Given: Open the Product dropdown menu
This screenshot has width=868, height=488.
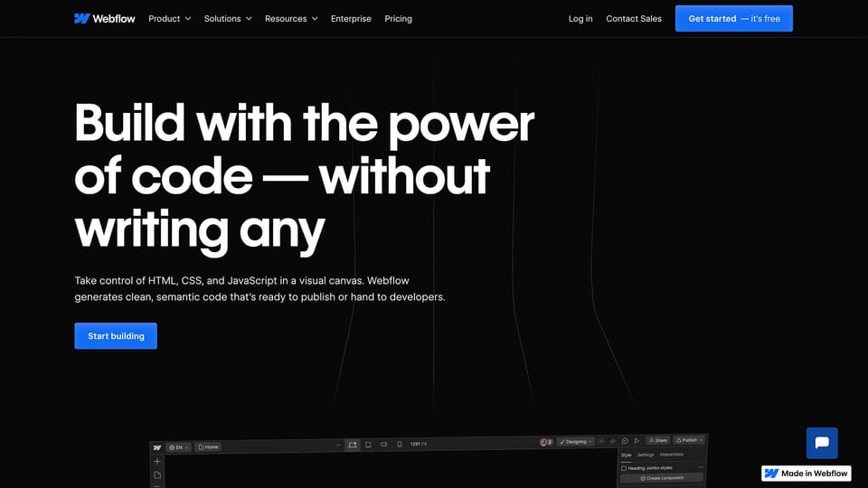Looking at the screenshot, I should pyautogui.click(x=169, y=18).
